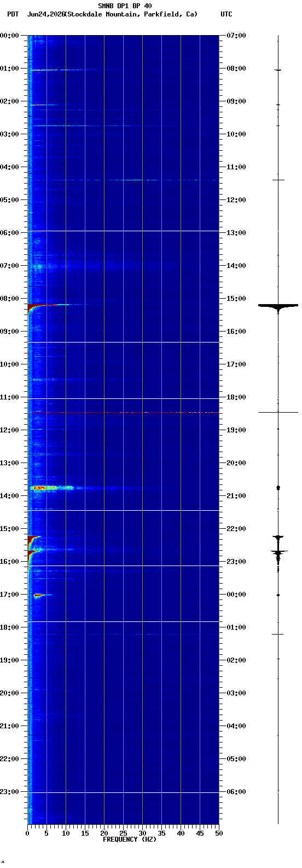
Task: Click the 10 Hz frequency tick label
Action: (66, 833)
